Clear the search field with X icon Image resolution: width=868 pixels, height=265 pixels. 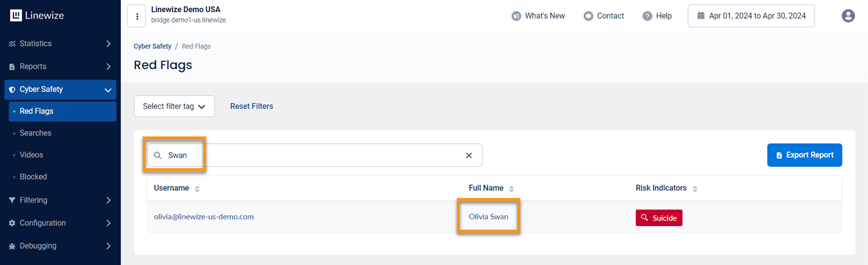[x=468, y=155]
